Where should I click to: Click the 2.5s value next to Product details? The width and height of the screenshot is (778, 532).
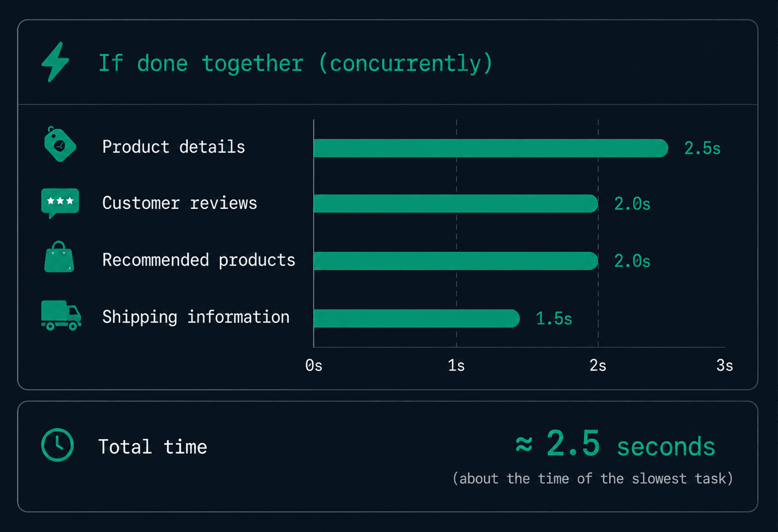click(702, 148)
